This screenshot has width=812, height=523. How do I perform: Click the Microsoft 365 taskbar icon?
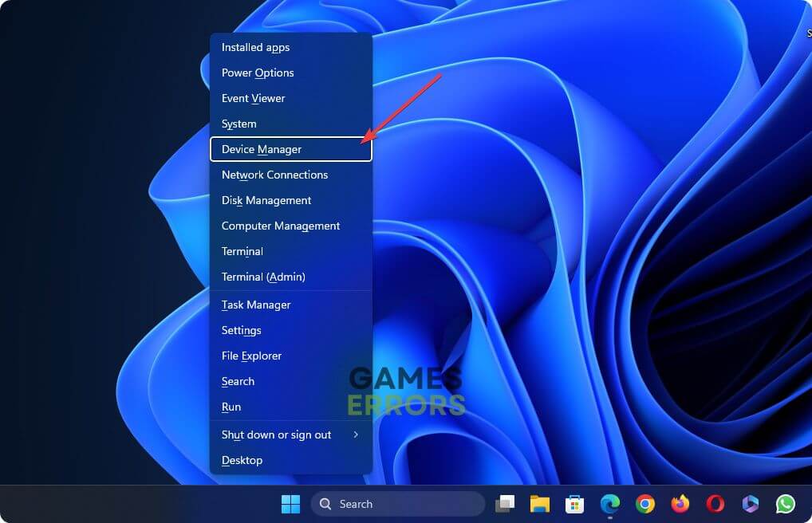pyautogui.click(x=751, y=504)
